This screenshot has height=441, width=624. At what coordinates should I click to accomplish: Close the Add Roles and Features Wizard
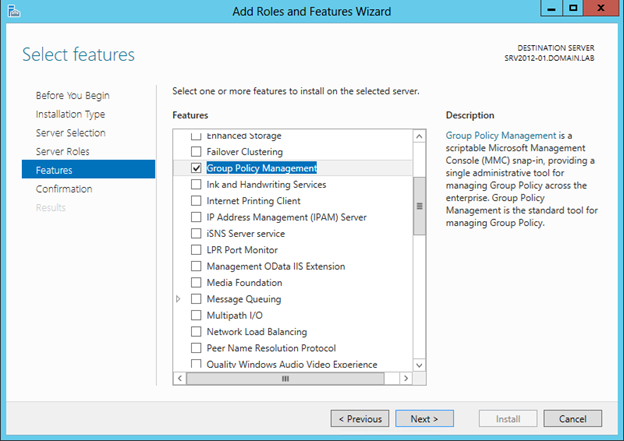[601, 8]
